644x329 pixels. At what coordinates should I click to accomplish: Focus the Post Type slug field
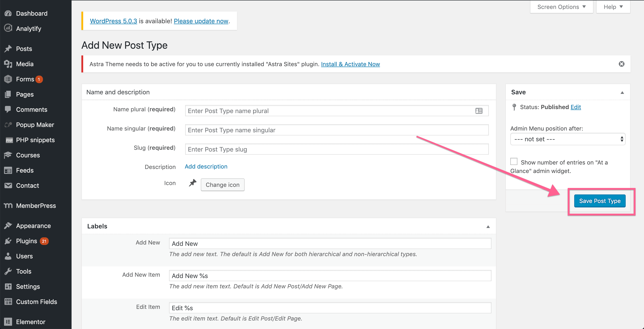(x=337, y=149)
